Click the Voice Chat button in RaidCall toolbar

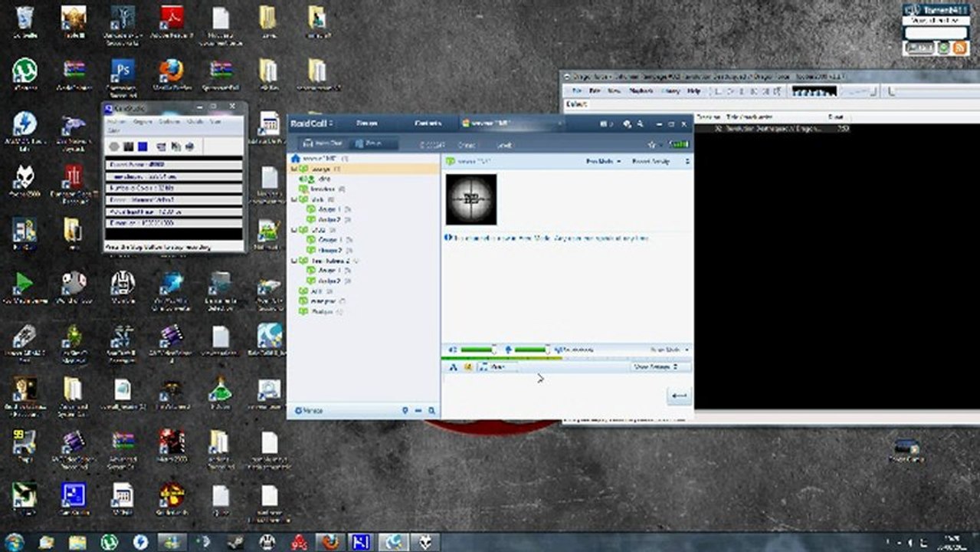pos(323,144)
